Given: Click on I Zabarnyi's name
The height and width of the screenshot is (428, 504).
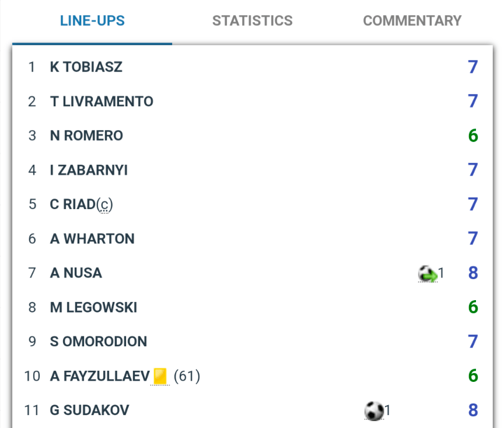Looking at the screenshot, I should (x=89, y=170).
